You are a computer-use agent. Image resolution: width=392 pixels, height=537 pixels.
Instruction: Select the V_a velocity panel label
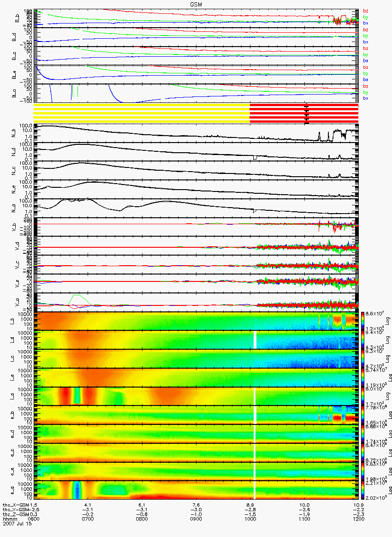(18, 302)
